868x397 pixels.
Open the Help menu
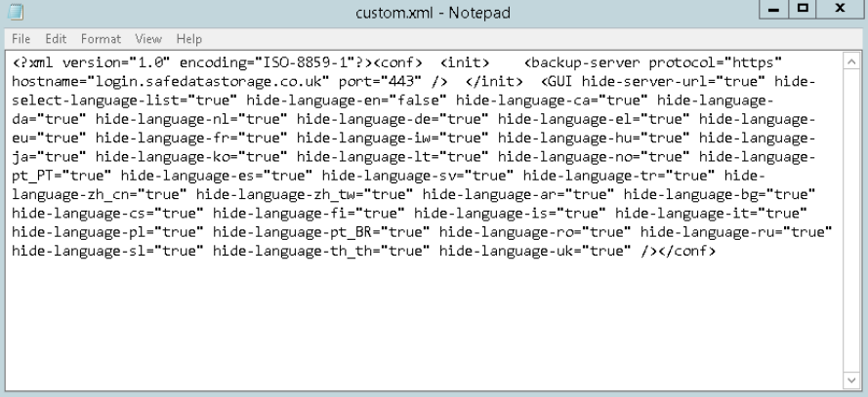pyautogui.click(x=188, y=39)
